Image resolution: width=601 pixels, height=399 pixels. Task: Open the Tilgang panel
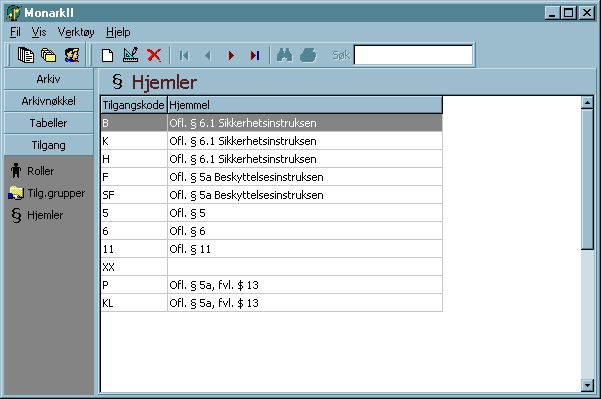coord(48,145)
